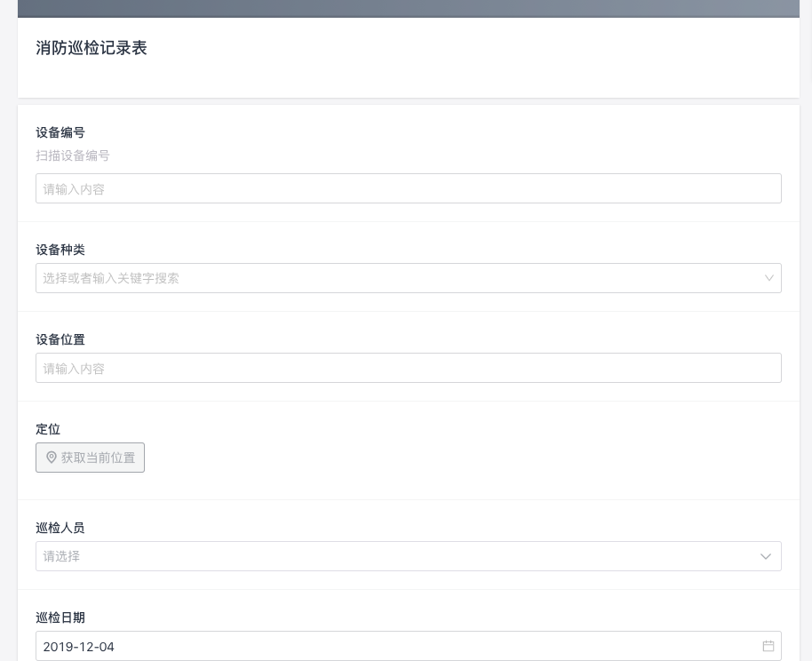Click the 巡检日期 label
812x661 pixels.
coord(60,617)
